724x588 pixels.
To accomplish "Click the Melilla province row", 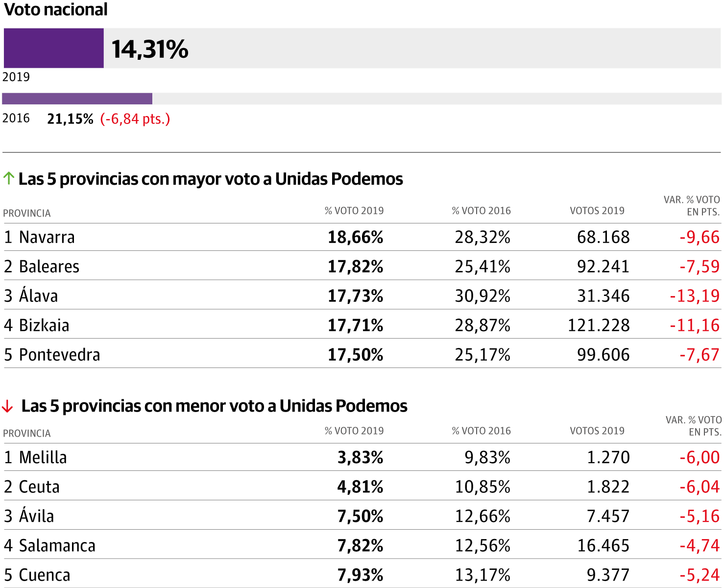I will pyautogui.click(x=43, y=457).
